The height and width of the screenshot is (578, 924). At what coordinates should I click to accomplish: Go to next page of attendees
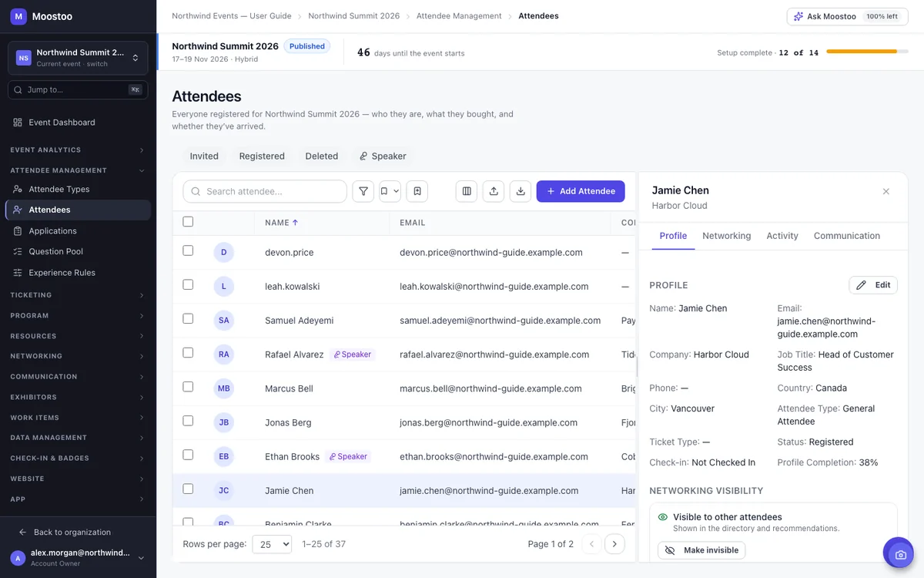pos(614,544)
